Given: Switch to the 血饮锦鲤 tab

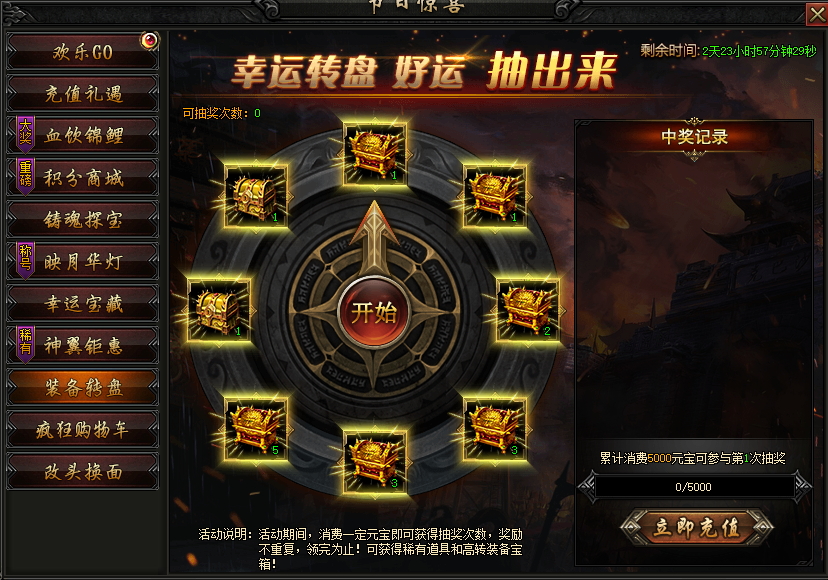Looking at the screenshot, I should click(82, 135).
